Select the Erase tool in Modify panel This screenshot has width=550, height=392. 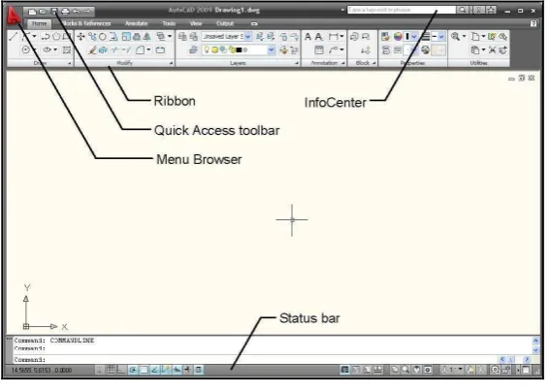[92, 50]
